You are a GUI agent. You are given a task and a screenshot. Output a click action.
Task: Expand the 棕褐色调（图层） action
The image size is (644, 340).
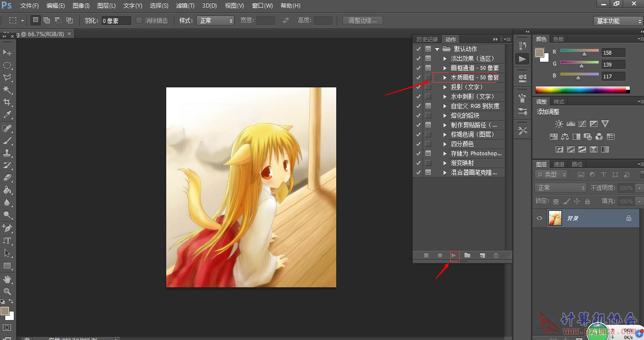click(445, 134)
